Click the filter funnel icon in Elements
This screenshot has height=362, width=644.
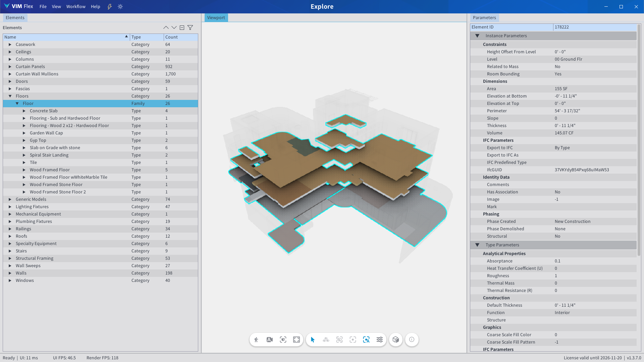[x=190, y=27]
